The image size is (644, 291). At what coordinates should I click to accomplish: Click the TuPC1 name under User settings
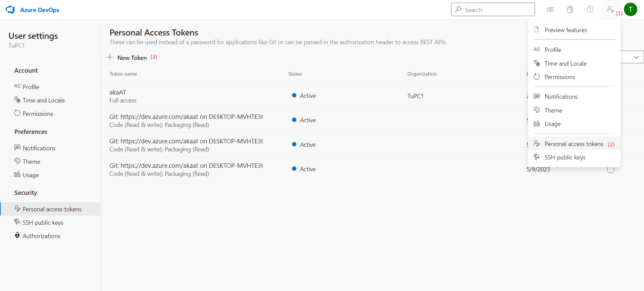coord(16,46)
